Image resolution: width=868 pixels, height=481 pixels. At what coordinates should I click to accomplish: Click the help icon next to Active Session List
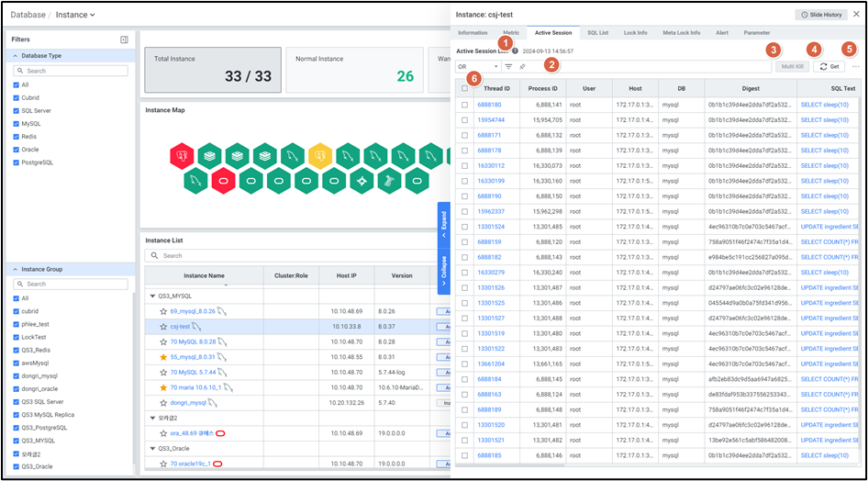(515, 51)
